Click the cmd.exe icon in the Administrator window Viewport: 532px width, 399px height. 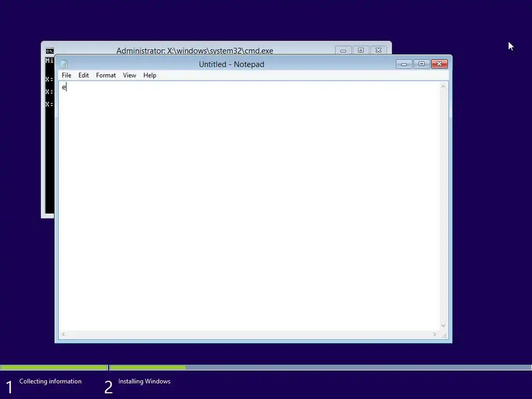pos(49,51)
